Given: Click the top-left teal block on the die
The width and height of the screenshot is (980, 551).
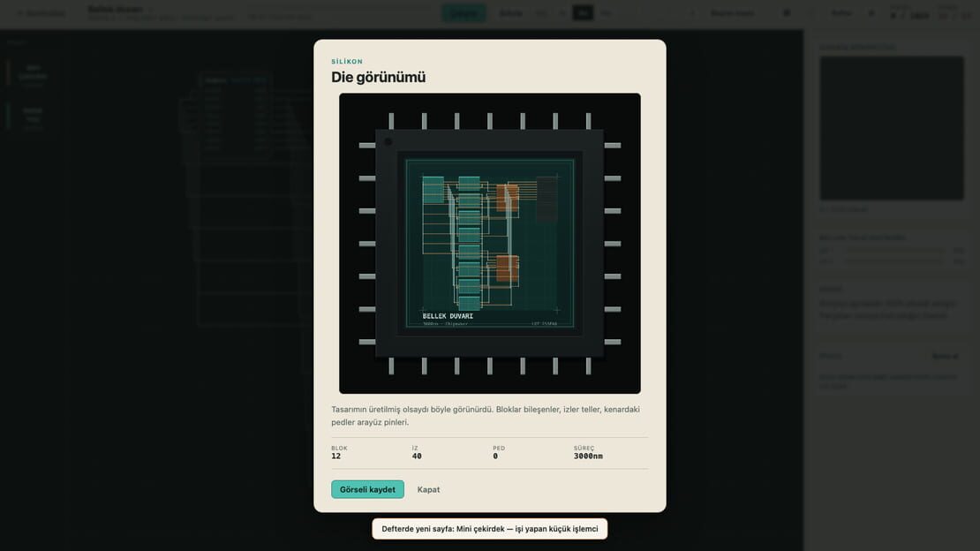Looking at the screenshot, I should (x=433, y=190).
